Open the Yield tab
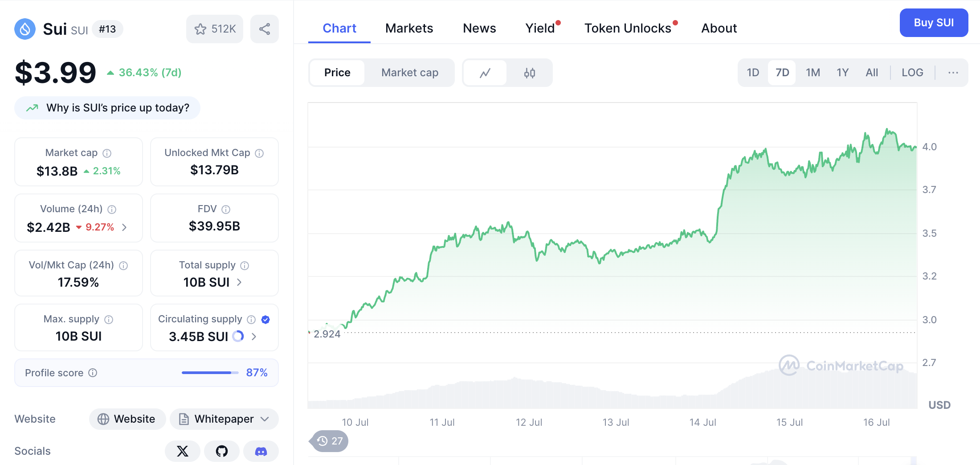This screenshot has width=980, height=465. coord(540,28)
